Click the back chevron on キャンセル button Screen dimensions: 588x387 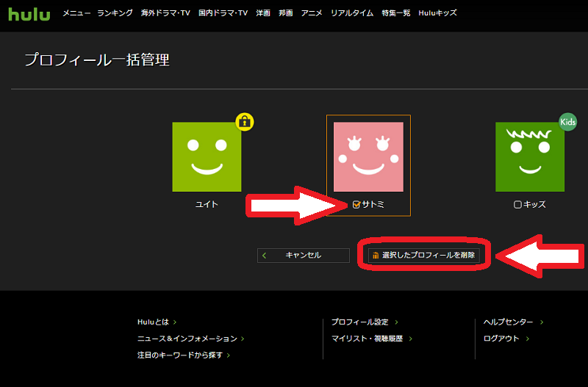265,256
